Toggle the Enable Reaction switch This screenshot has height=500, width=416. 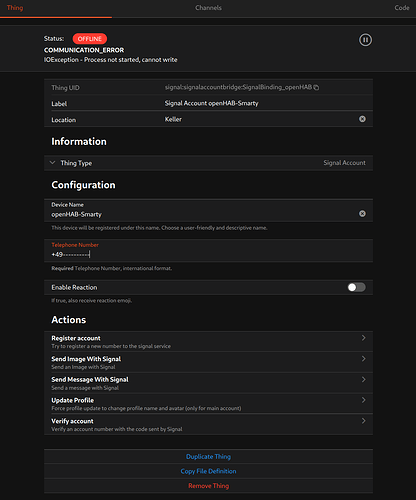[x=356, y=287]
